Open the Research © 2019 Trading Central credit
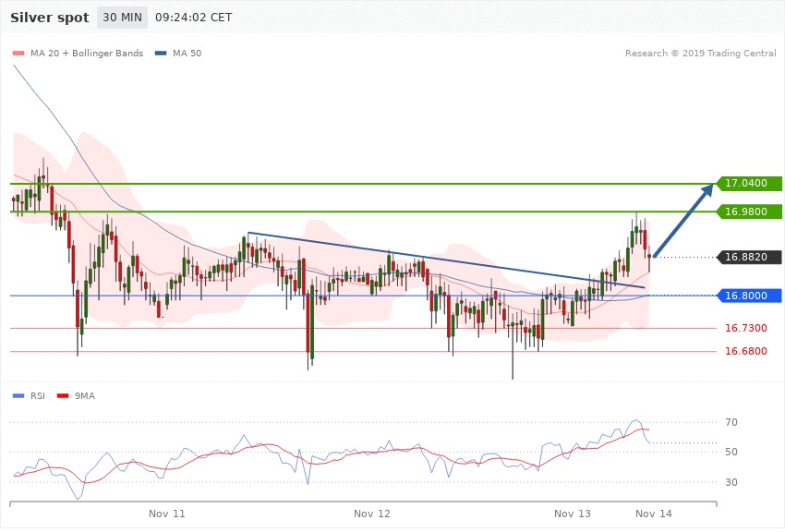Screen dimensions: 785x532 pyautogui.click(x=700, y=54)
